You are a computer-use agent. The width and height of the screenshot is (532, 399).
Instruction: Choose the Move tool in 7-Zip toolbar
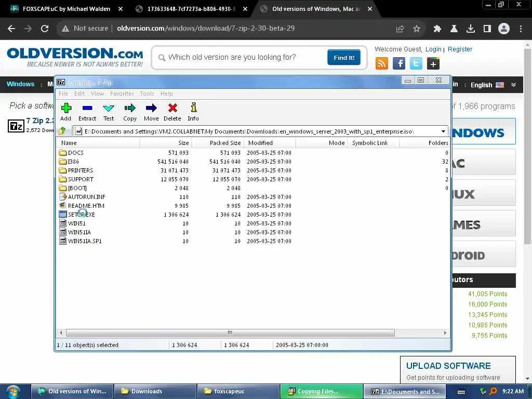coord(151,112)
